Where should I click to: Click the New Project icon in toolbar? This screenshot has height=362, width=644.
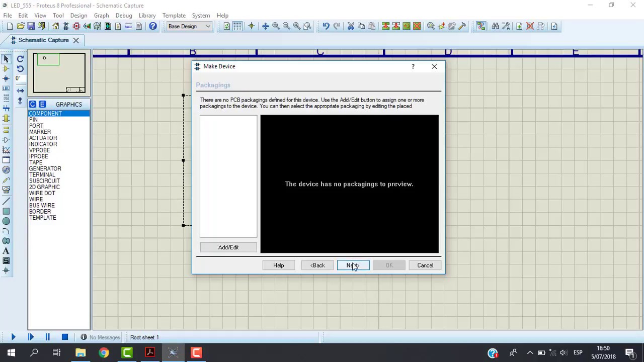(x=10, y=26)
